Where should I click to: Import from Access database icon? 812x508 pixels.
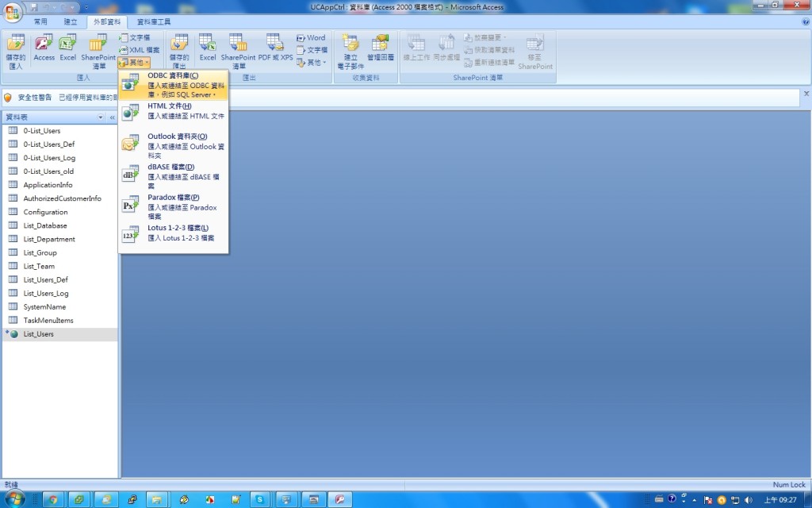[x=44, y=48]
